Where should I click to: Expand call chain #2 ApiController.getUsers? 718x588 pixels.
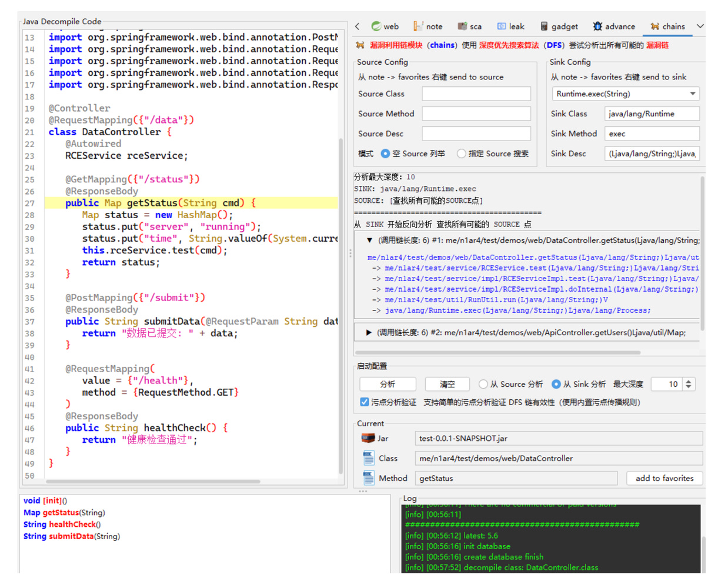pyautogui.click(x=369, y=333)
